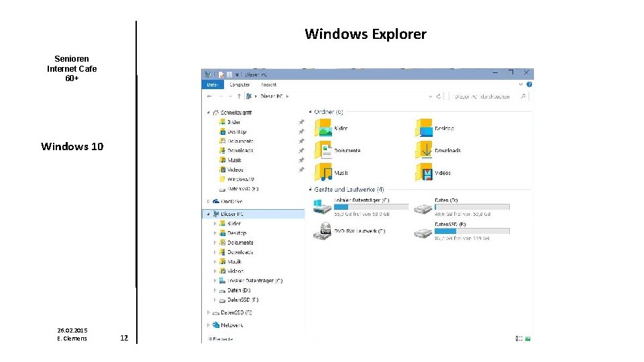Expand Bilder under Dieser PC
Screen dimensions: 644x362
tap(215, 224)
